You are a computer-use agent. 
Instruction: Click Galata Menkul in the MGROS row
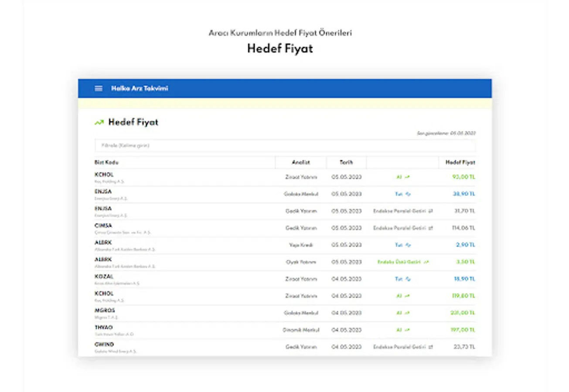pos(301,313)
